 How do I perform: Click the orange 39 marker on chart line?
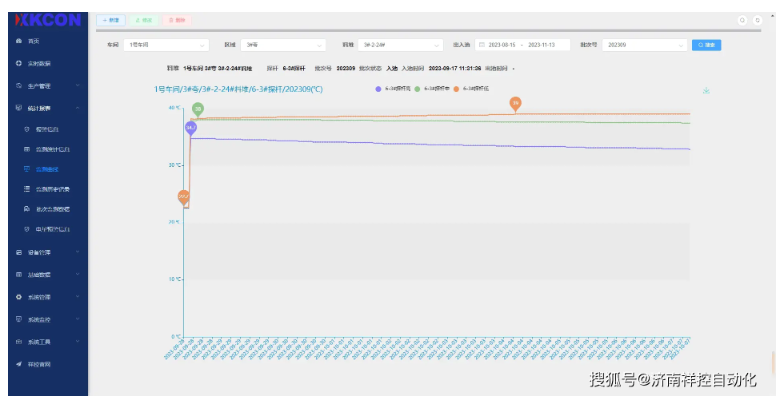[x=515, y=103]
